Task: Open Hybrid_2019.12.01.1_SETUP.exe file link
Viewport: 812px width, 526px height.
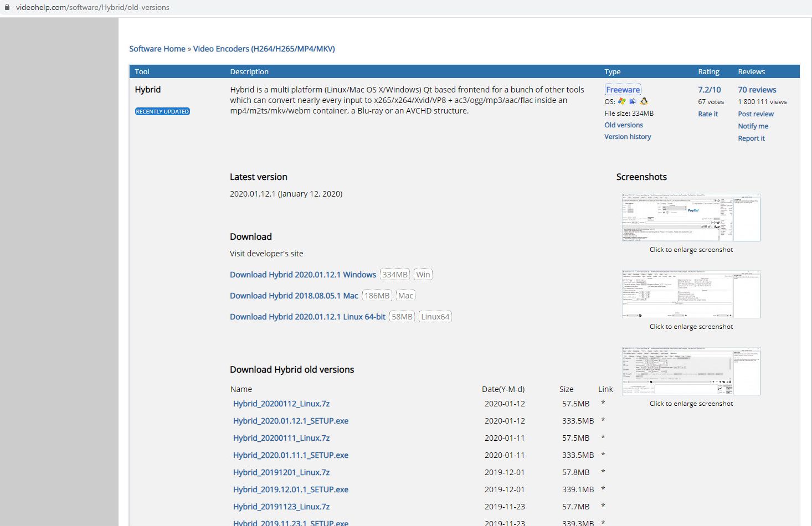Action: coord(291,489)
